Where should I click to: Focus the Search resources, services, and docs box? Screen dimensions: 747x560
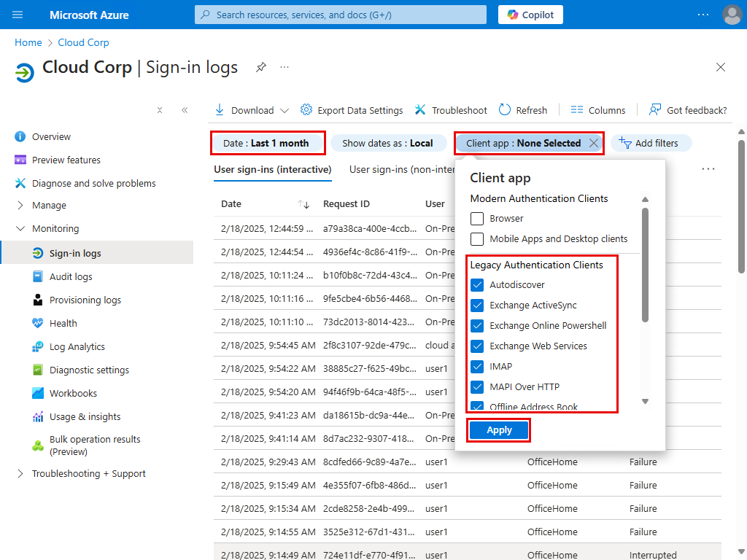[x=341, y=15]
